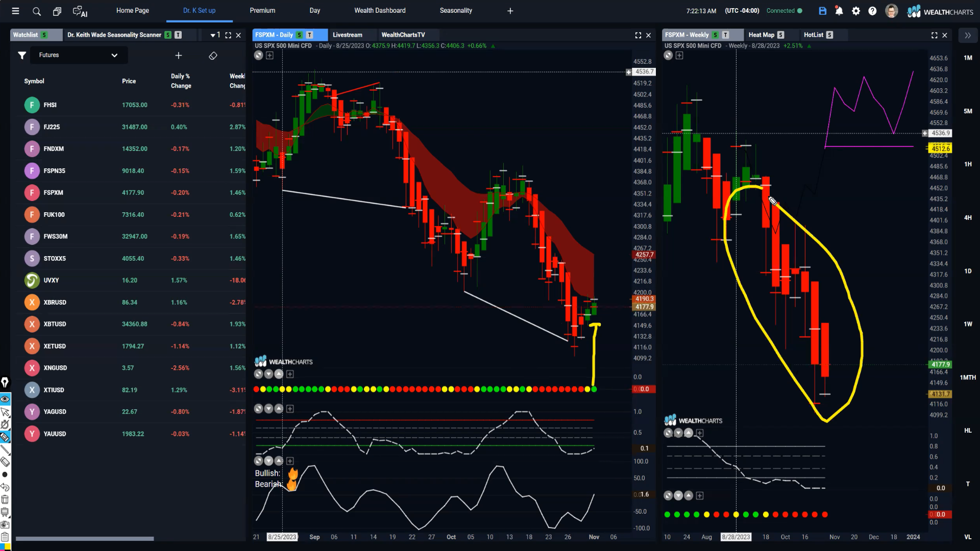Image resolution: width=980 pixels, height=551 pixels.
Task: Toggle drawing visibility eye icon
Action: pyautogui.click(x=5, y=399)
